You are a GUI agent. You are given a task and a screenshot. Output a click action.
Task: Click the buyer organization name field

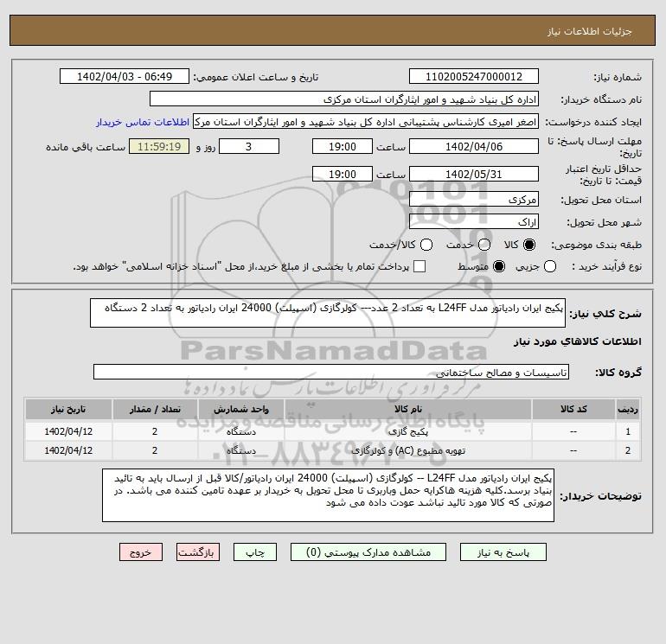(344, 99)
